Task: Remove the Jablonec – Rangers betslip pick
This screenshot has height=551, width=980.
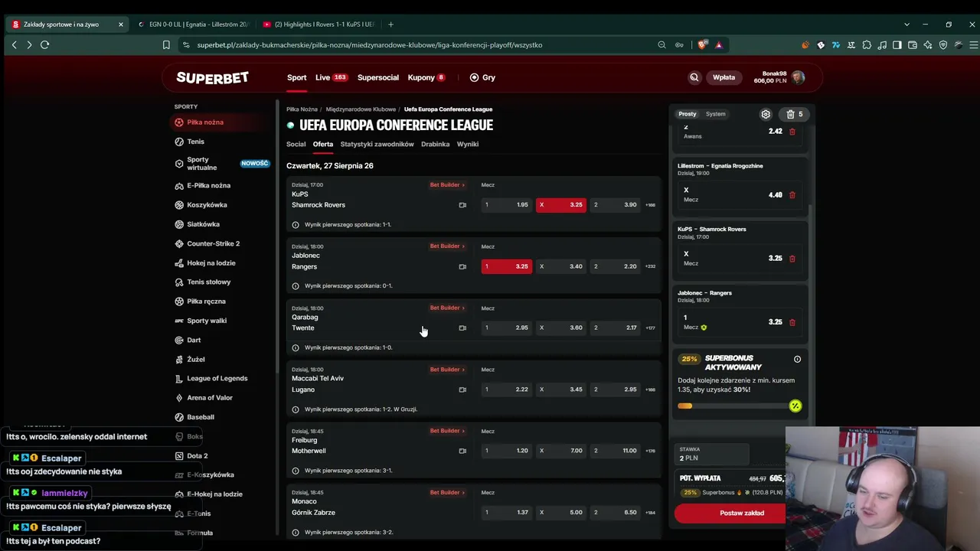Action: click(x=792, y=322)
